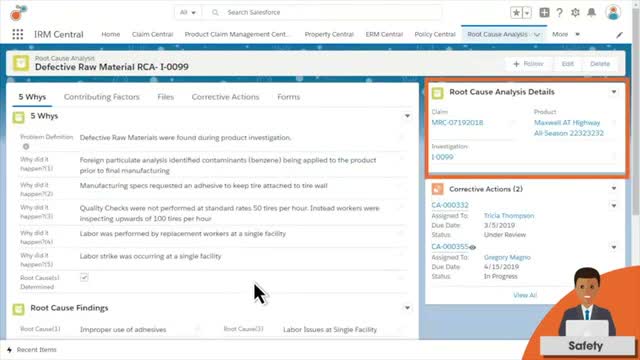The height and width of the screenshot is (360, 640).
Task: Click the favorites star icon
Action: [x=516, y=13]
